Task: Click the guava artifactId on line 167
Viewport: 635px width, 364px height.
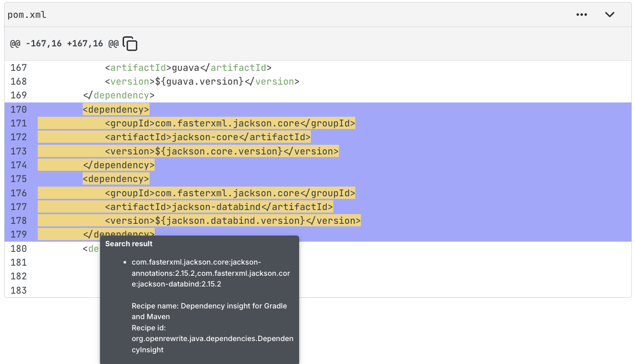Action: pyautogui.click(x=188, y=67)
